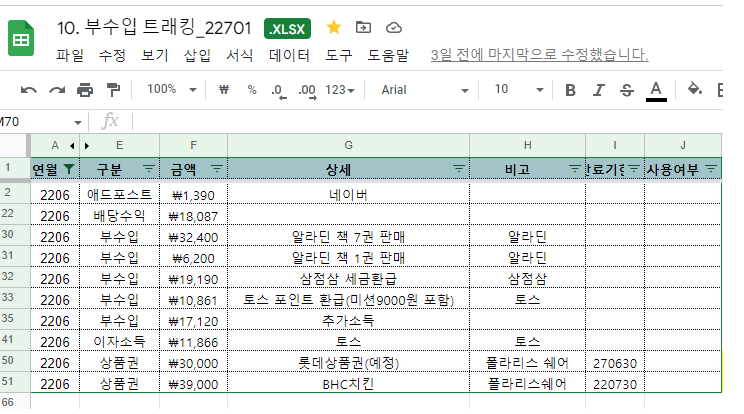
Task: Select the 추가소득 cell
Action: coord(348,321)
